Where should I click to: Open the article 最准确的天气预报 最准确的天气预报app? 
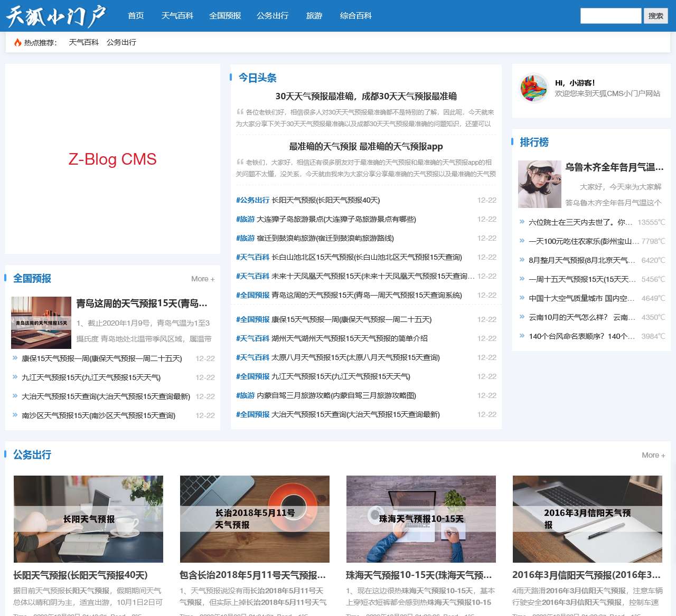tap(365, 147)
